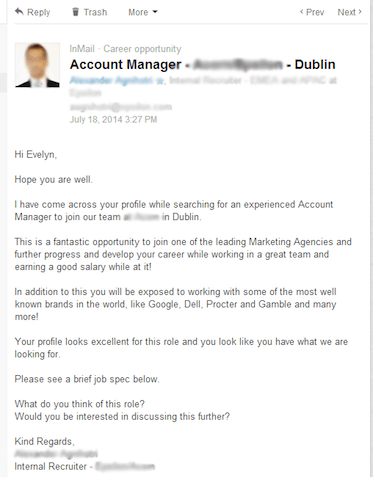Click the right chevron beside Next
The width and height of the screenshot is (373, 480).
[360, 12]
